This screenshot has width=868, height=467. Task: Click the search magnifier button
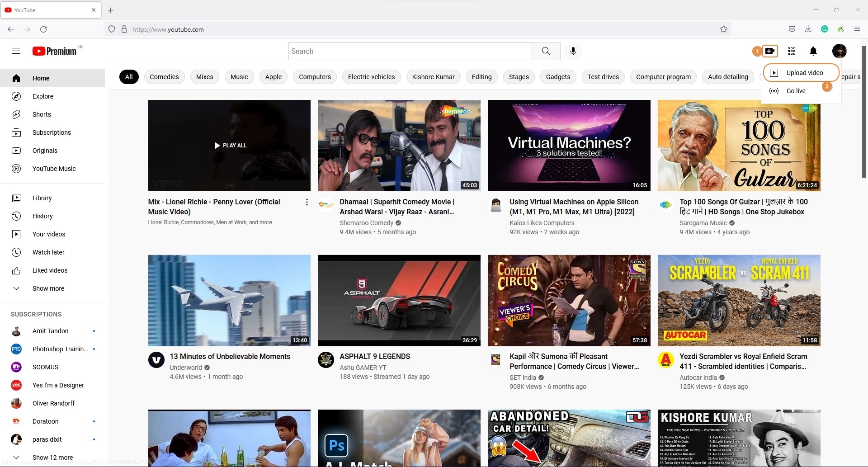[x=546, y=51]
